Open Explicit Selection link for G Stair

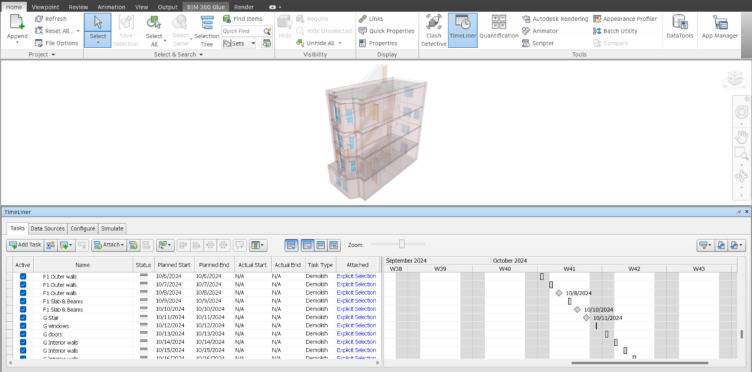point(356,317)
